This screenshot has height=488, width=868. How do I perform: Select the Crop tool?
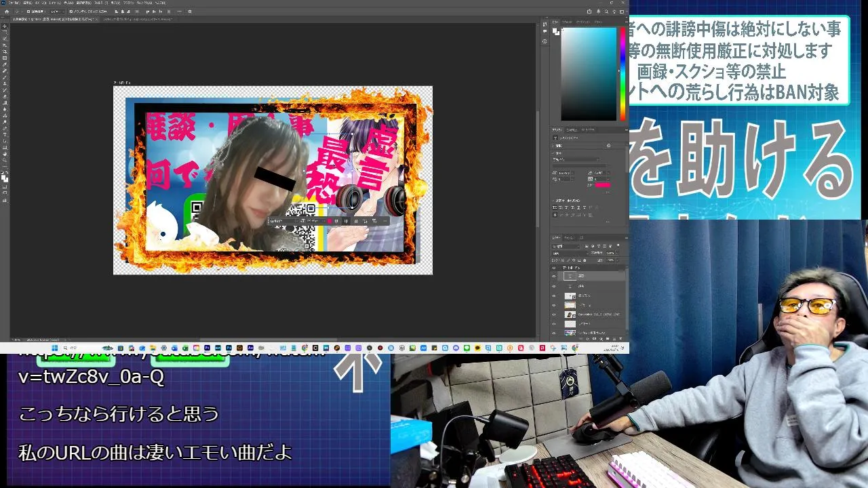[5, 52]
